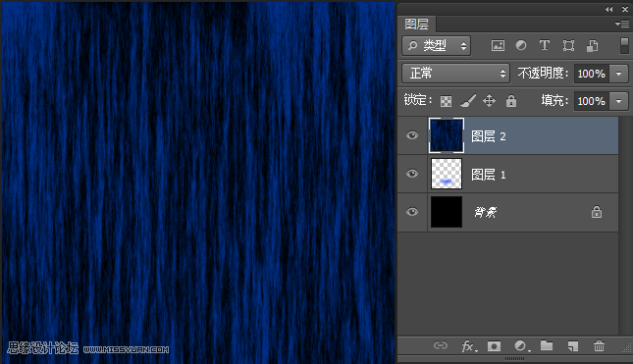Select layer named 图层 1
This screenshot has height=364, width=633.
(489, 175)
